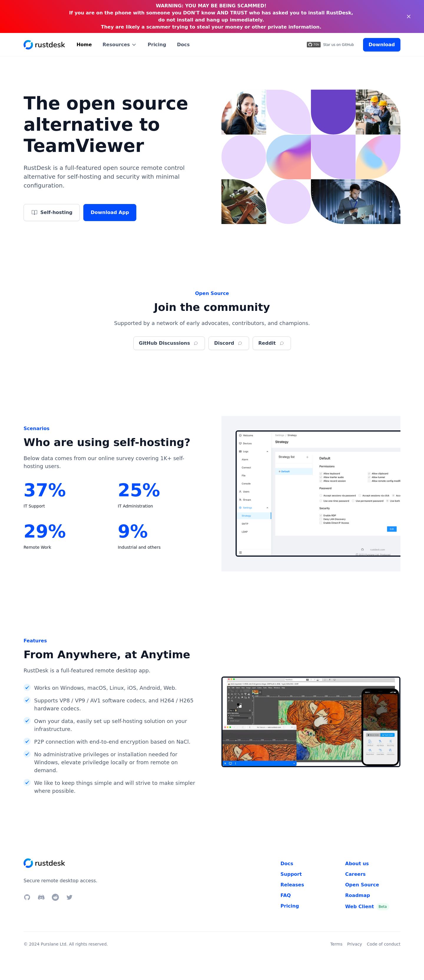
Task: Expand the Resources dropdown menu
Action: pos(119,45)
